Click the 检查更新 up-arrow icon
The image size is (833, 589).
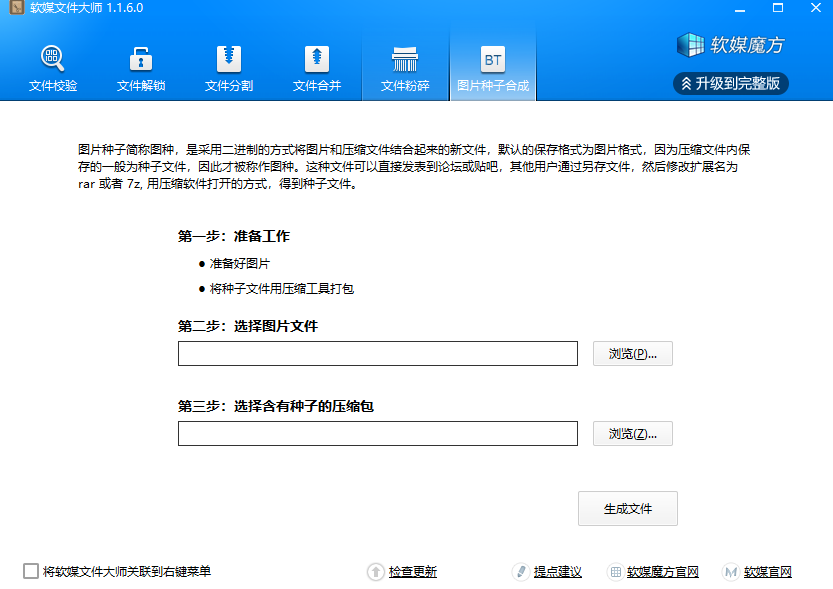pos(376,572)
